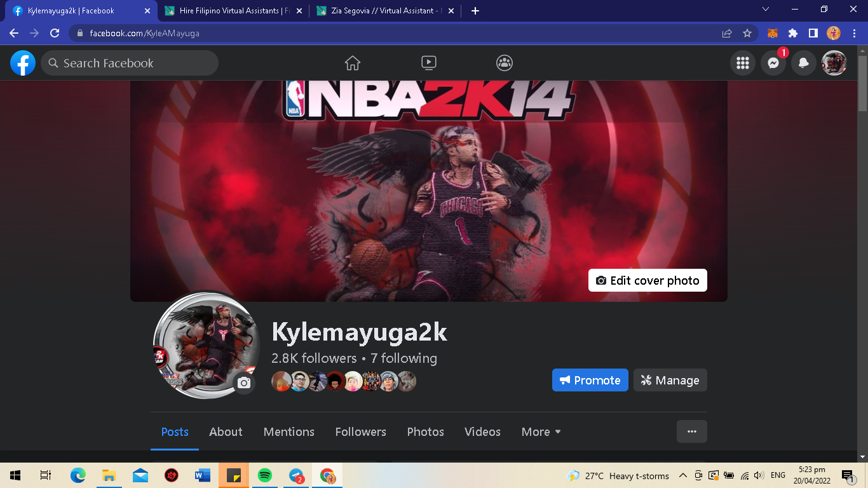Image resolution: width=868 pixels, height=488 pixels.
Task: Go back to the previous page
Action: (x=14, y=33)
